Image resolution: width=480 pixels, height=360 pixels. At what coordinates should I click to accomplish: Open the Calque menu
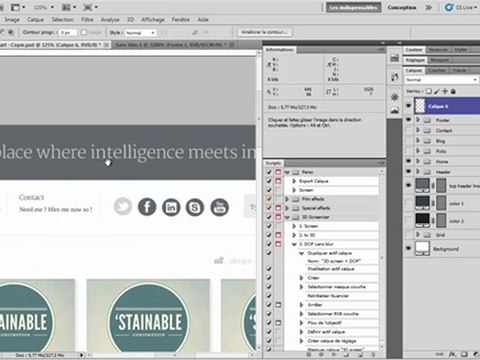click(35, 20)
